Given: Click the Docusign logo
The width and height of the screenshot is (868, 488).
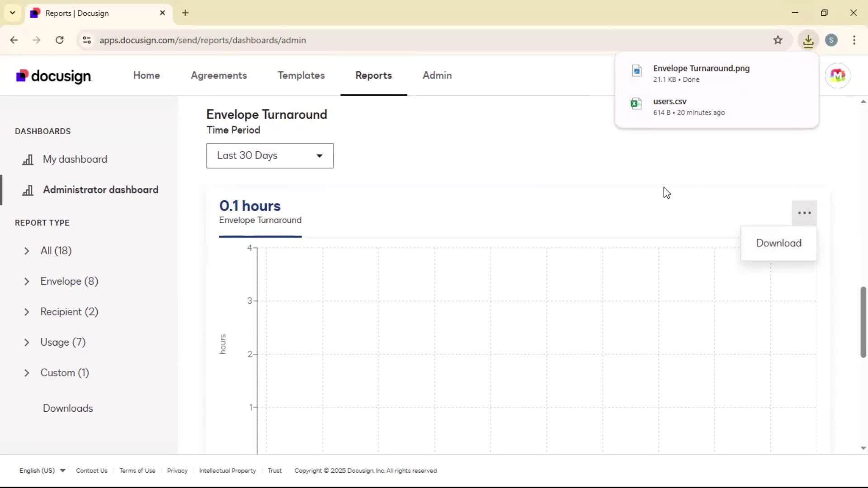Looking at the screenshot, I should pyautogui.click(x=53, y=76).
